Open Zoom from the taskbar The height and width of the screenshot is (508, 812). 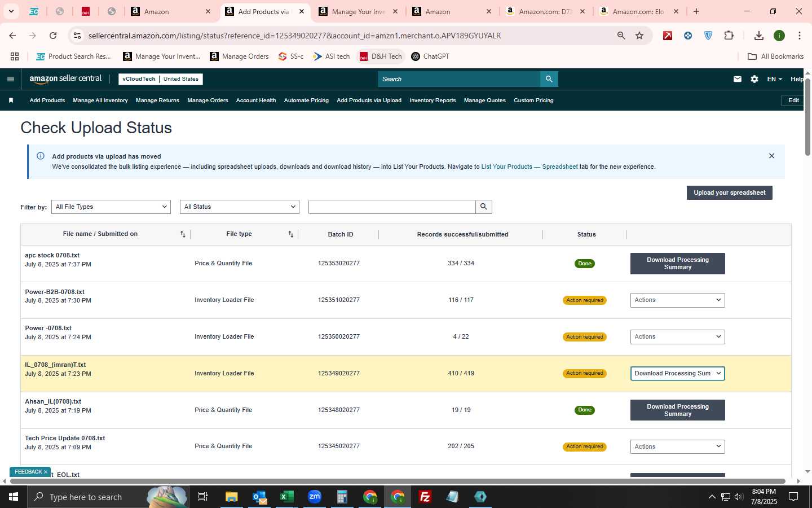point(315,497)
